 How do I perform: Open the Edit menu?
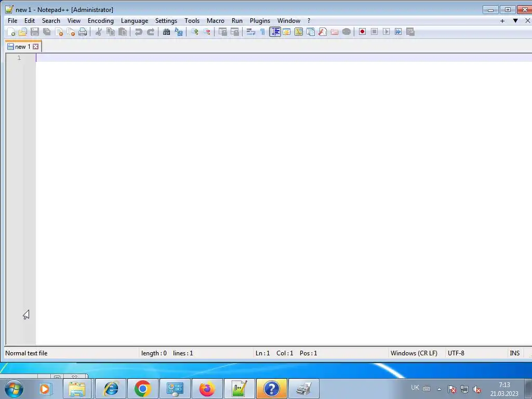coord(30,21)
